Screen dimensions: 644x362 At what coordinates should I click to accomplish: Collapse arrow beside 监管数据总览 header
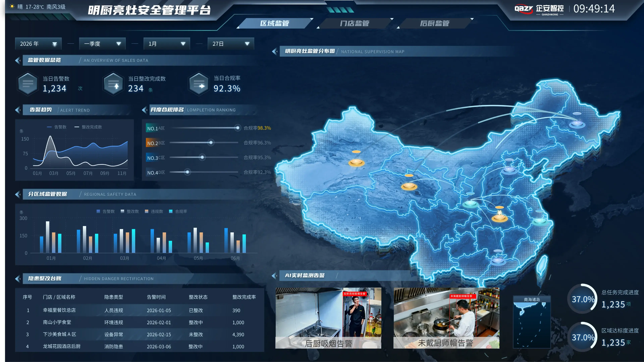tap(18, 60)
